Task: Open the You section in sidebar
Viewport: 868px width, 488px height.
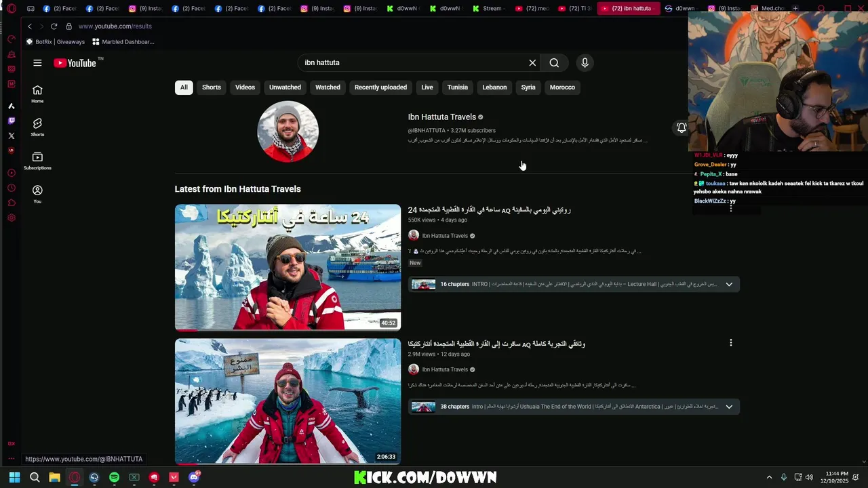Action: point(37,195)
